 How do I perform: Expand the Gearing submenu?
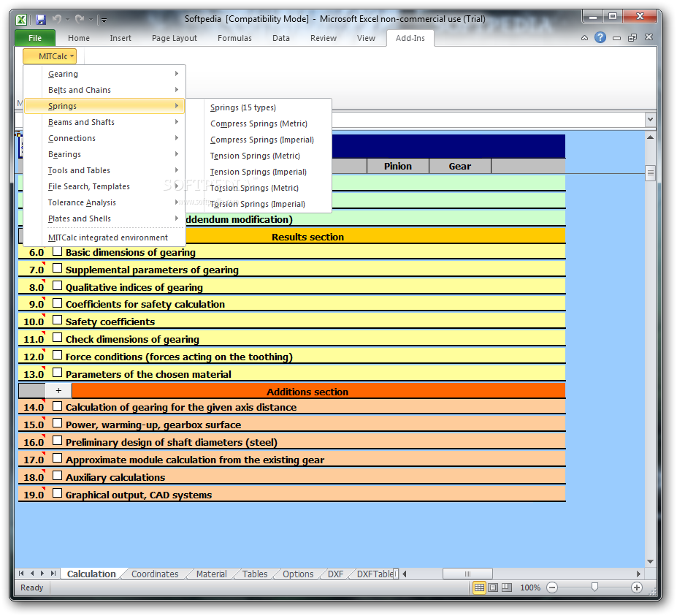coord(105,74)
